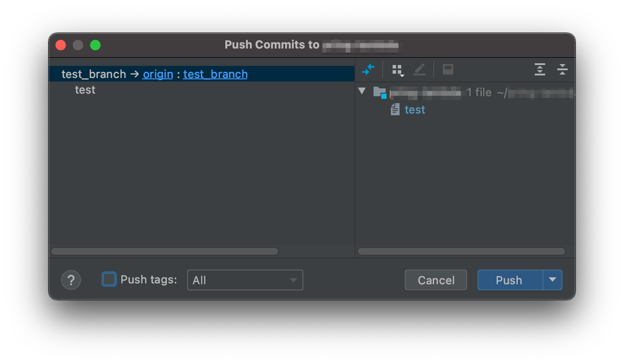Click the help question mark icon

point(71,280)
